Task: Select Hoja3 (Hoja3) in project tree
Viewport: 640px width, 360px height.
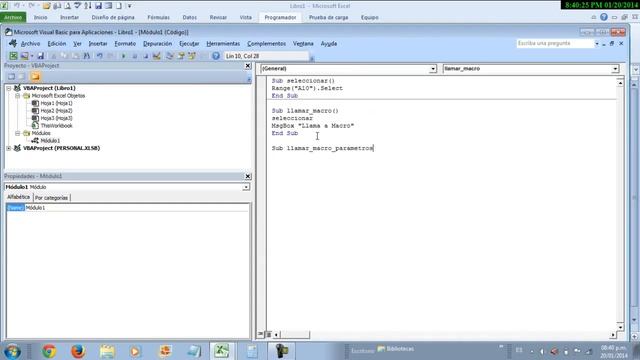Action: tap(56, 118)
